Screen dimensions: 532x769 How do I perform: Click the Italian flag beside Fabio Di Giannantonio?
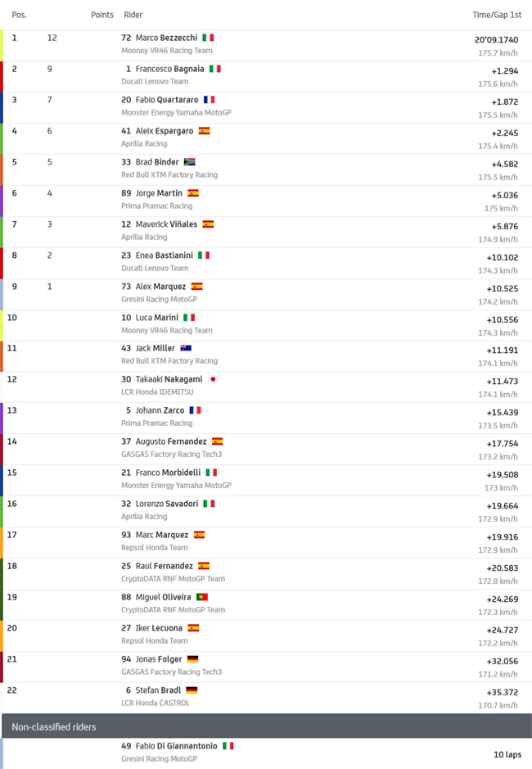[228, 746]
